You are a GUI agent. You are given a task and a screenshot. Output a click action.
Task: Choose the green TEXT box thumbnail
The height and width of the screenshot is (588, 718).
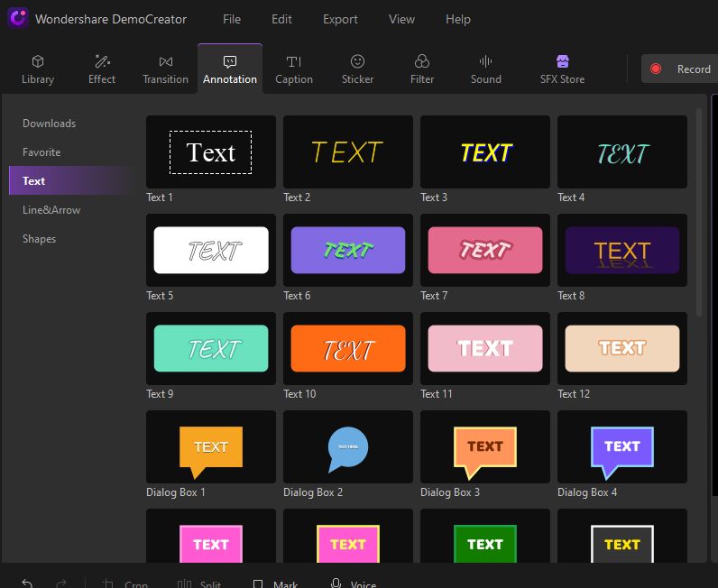(485, 536)
